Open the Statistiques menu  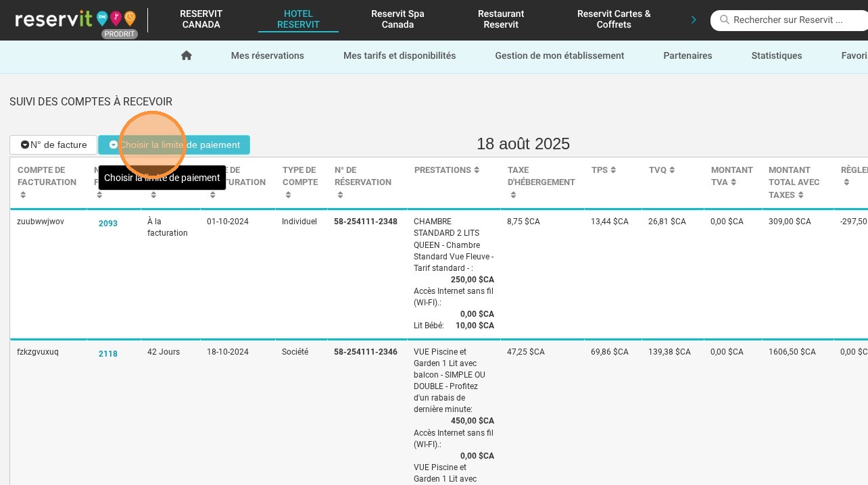click(777, 55)
